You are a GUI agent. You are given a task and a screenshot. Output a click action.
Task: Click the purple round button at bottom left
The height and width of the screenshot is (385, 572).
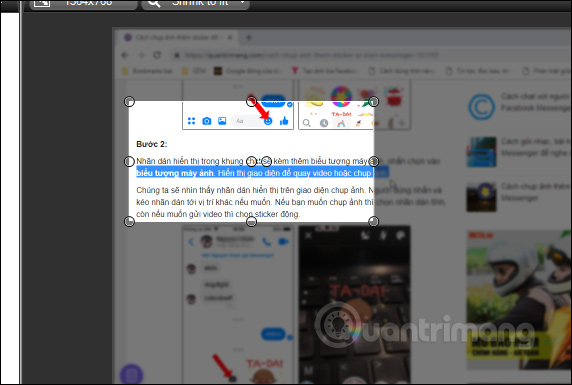pos(131,374)
